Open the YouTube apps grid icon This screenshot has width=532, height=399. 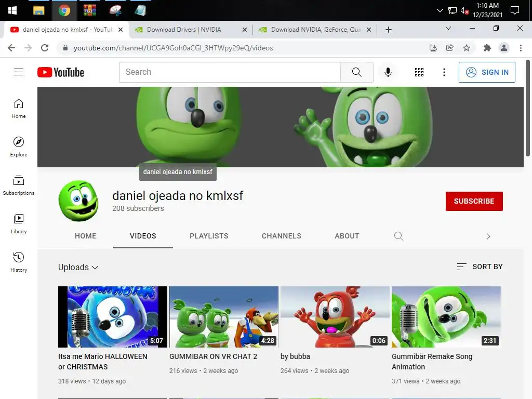pyautogui.click(x=419, y=72)
